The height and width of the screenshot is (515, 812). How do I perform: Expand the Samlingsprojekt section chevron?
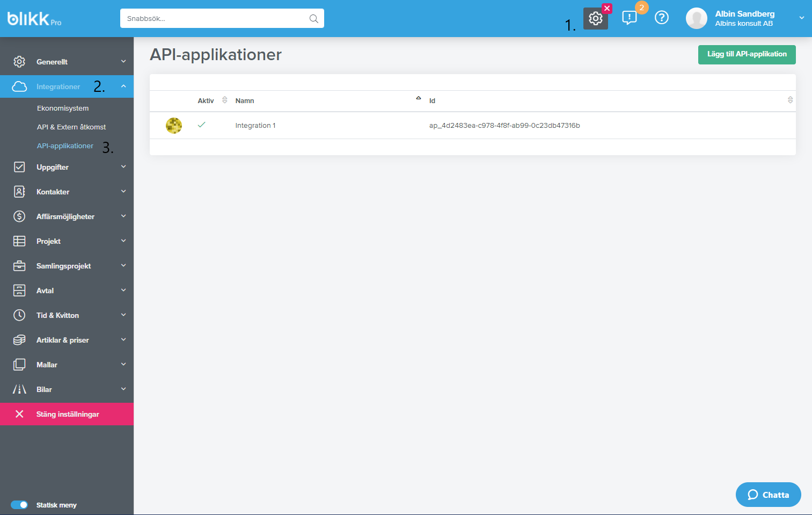pos(123,265)
